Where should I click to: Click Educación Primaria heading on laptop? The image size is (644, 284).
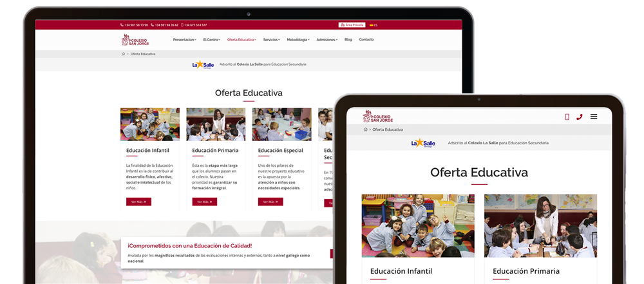(x=215, y=151)
